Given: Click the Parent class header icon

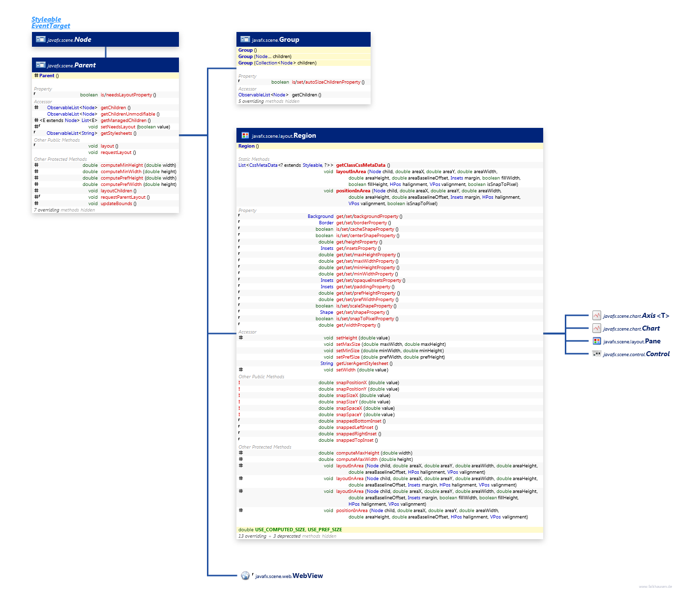Looking at the screenshot, I should coord(41,65).
